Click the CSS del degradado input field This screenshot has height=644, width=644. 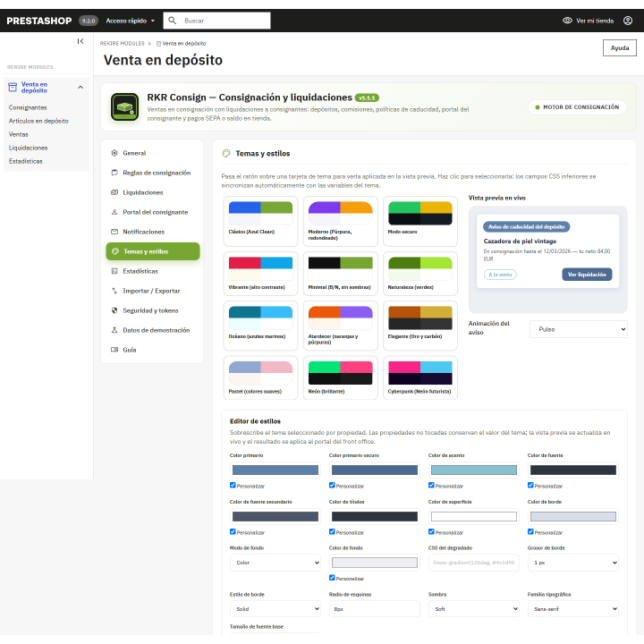[473, 563]
